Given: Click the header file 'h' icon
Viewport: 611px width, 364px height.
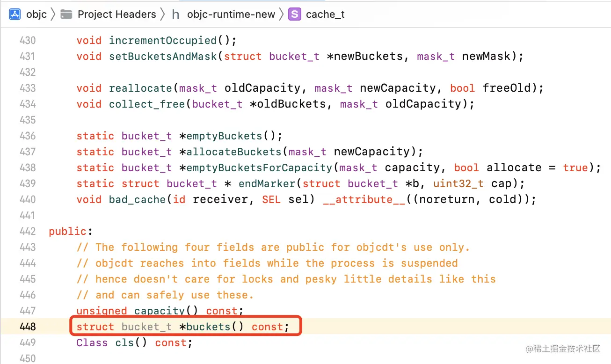Looking at the screenshot, I should (175, 14).
